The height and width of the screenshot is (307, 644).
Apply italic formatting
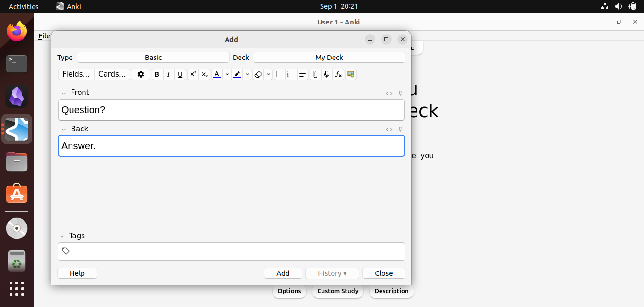(168, 74)
